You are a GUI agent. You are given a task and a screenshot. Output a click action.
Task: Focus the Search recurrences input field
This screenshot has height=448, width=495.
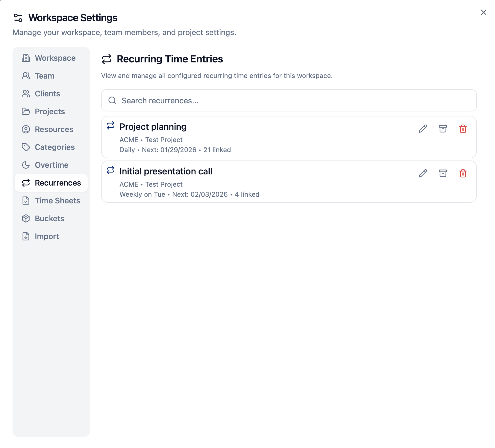(x=289, y=100)
